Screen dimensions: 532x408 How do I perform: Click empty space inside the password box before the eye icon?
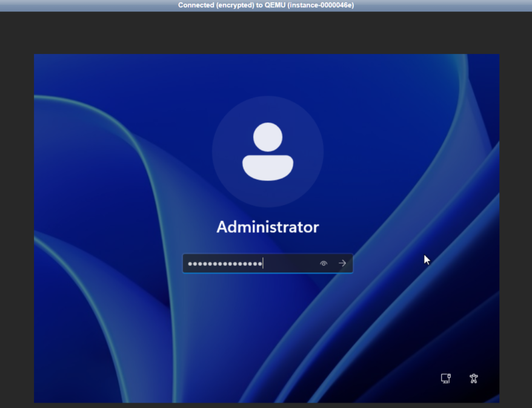click(291, 263)
